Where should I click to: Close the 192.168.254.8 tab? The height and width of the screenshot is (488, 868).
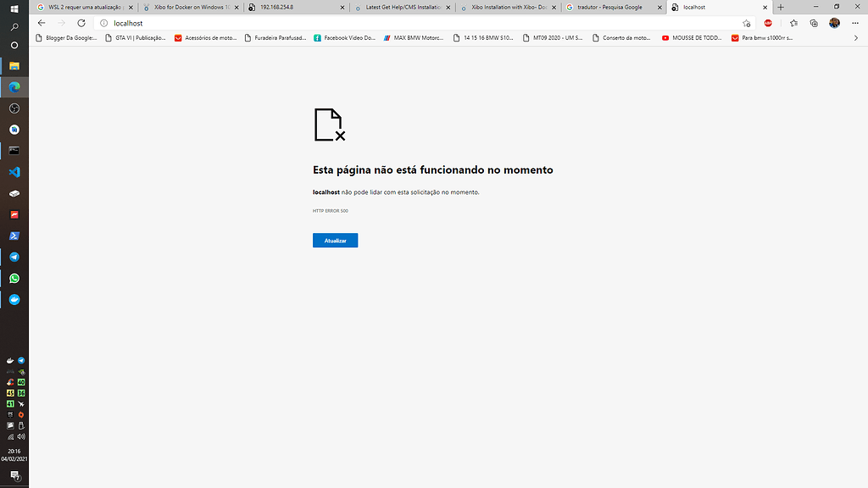pyautogui.click(x=342, y=7)
